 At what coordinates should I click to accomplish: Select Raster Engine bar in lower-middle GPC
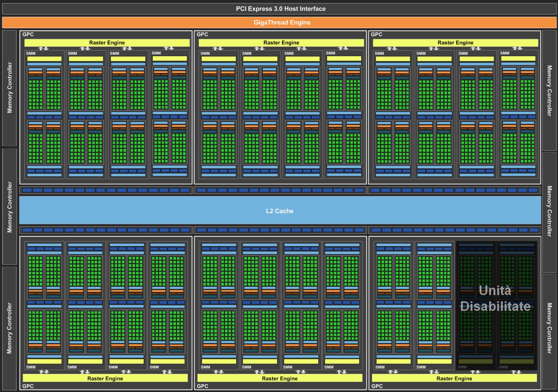(280, 378)
